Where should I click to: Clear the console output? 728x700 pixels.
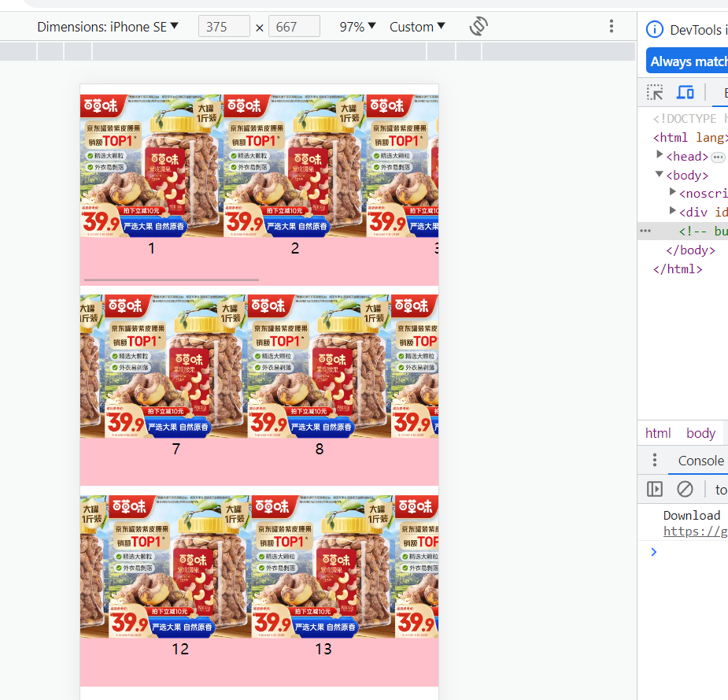(x=685, y=489)
